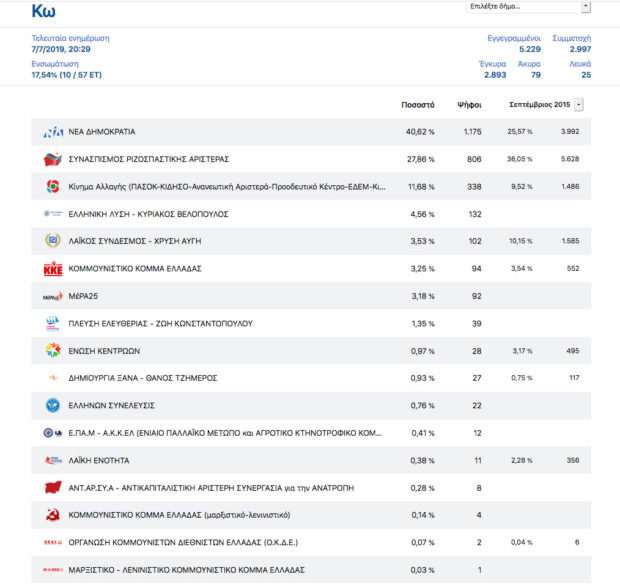Click the ΜέΡΑ25 party logo
Image resolution: width=620 pixels, height=588 pixels.
pos(53,296)
